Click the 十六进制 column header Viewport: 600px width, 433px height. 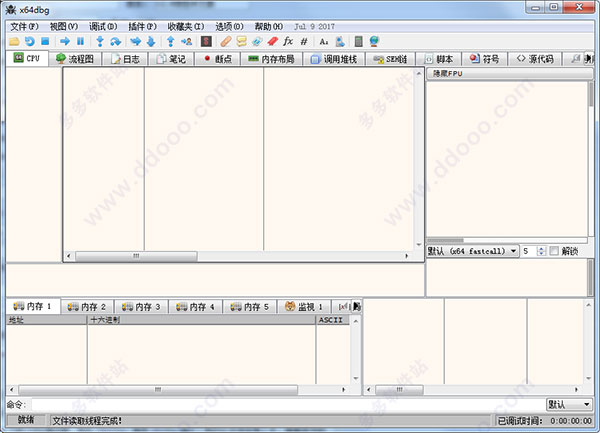pos(201,320)
